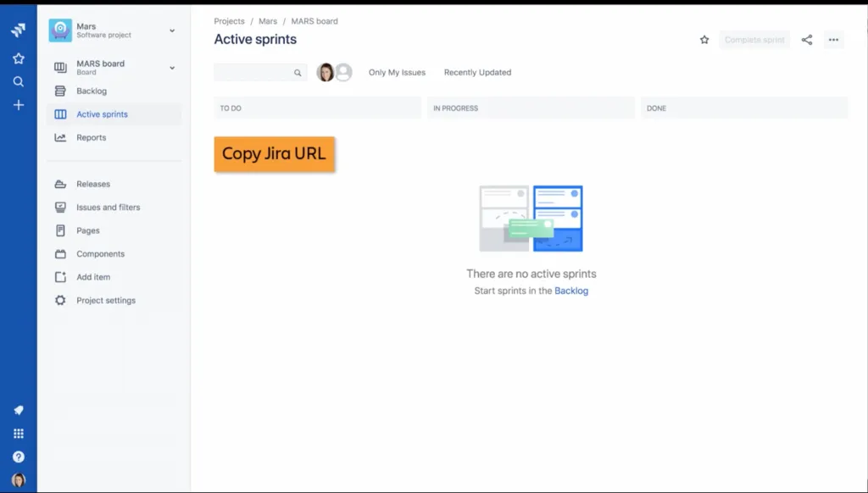Click the Complete sprint button
Image resolution: width=868 pixels, height=493 pixels.
[x=754, y=40]
